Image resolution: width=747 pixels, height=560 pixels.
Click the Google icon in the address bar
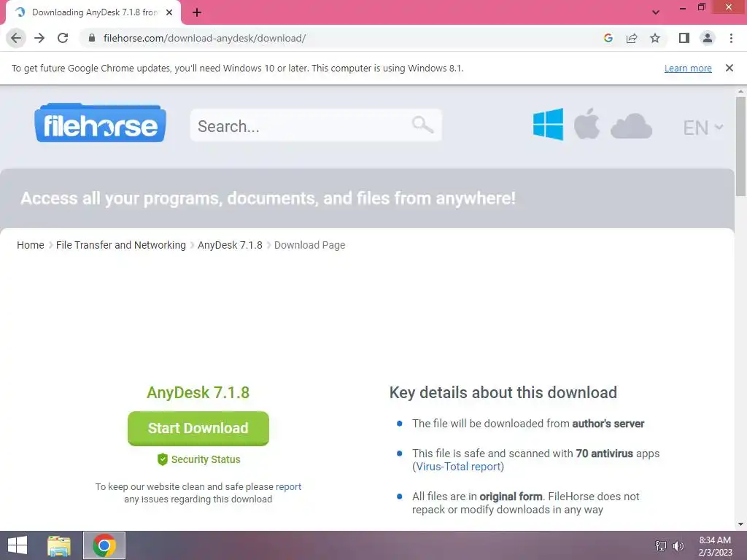608,38
